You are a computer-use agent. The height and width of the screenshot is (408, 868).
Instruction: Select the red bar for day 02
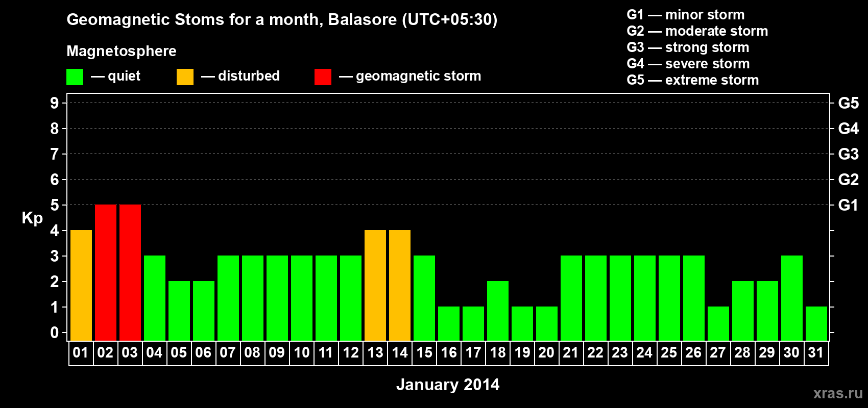coord(106,273)
